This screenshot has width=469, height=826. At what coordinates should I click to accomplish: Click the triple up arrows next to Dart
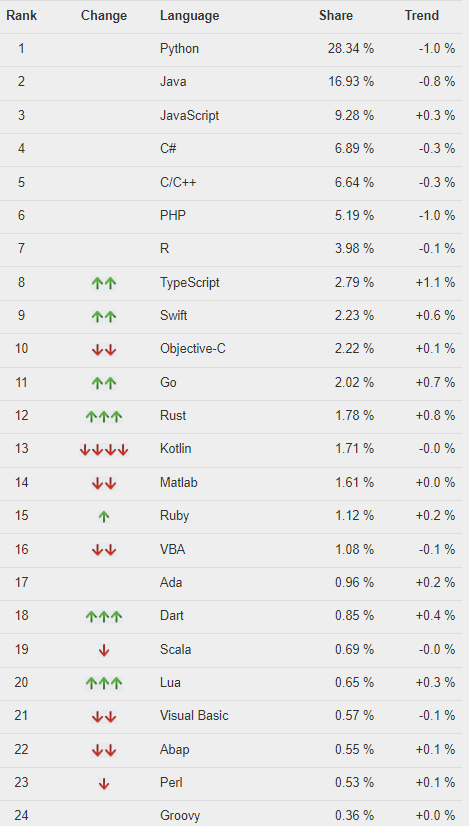click(x=104, y=616)
